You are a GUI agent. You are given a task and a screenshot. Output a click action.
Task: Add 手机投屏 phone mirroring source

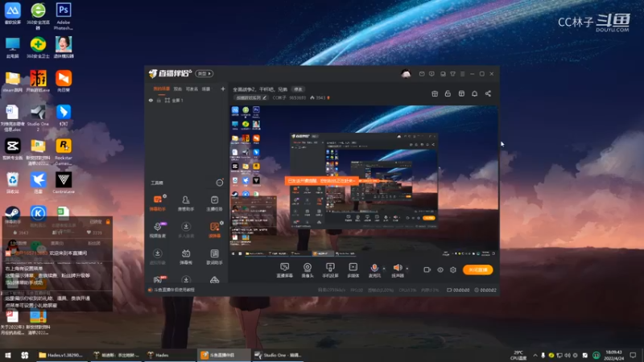[x=330, y=270]
